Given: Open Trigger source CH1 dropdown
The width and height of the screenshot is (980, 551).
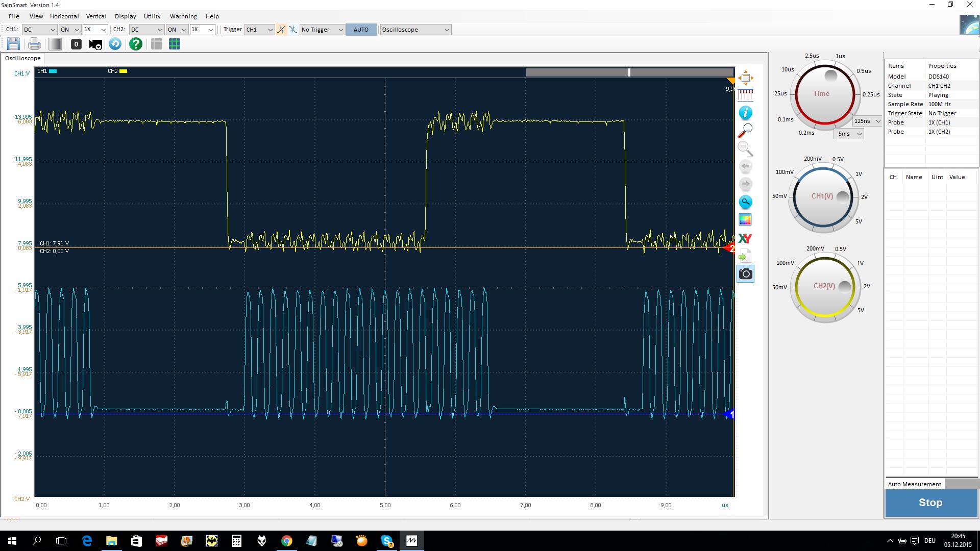Looking at the screenshot, I should tap(259, 30).
